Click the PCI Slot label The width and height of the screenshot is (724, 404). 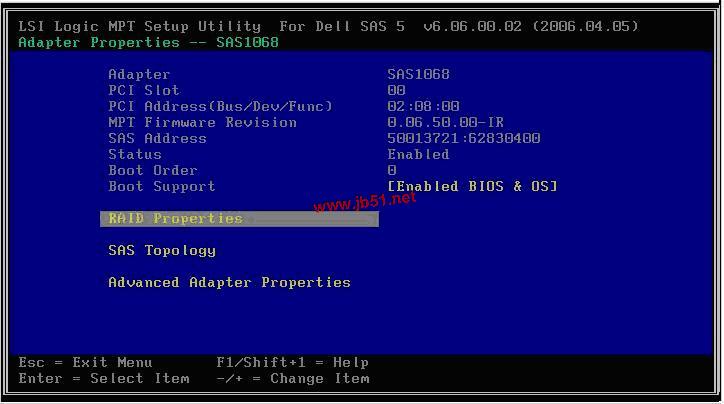[144, 90]
